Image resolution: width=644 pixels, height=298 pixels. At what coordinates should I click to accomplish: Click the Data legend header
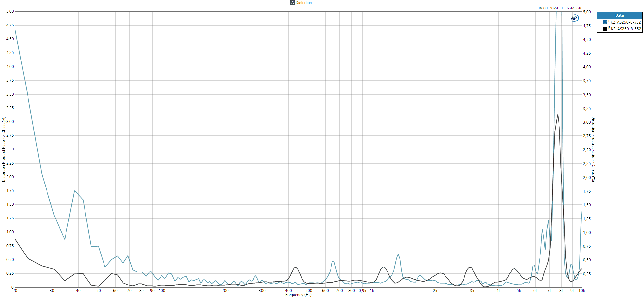click(619, 15)
